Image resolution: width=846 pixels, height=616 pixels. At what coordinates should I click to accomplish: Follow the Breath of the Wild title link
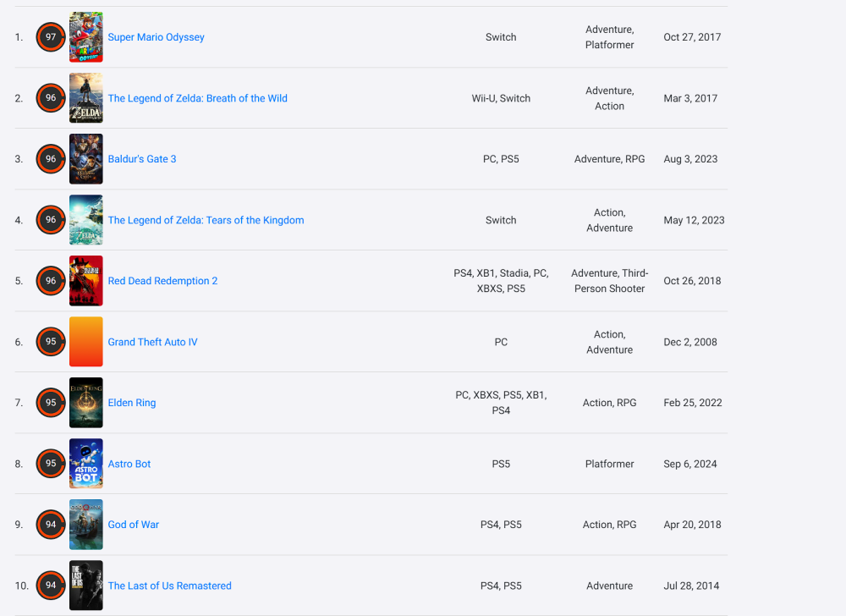(197, 98)
